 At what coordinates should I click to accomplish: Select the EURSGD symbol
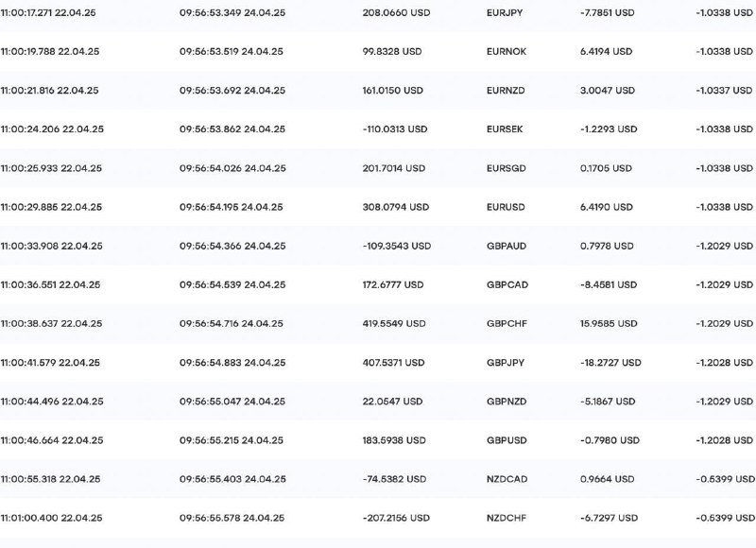pyautogui.click(x=505, y=168)
